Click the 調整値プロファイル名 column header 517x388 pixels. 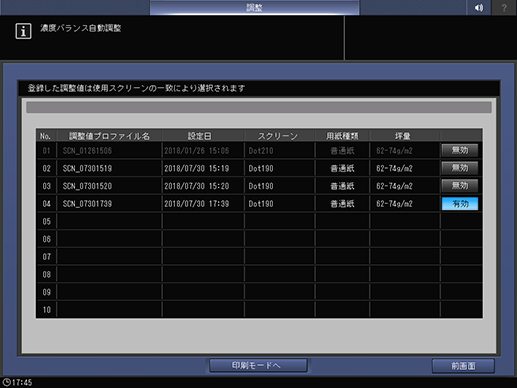tap(109, 136)
